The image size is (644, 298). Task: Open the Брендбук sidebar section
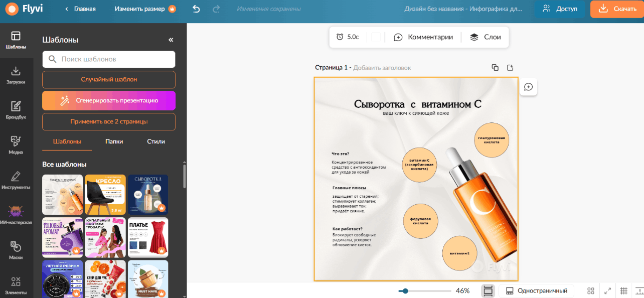[16, 111]
